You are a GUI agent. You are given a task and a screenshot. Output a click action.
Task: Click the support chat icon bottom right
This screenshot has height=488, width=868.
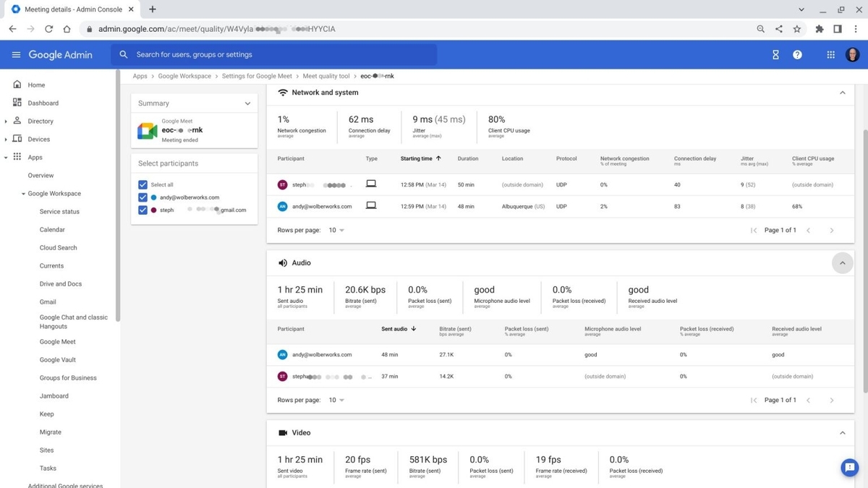[849, 468]
